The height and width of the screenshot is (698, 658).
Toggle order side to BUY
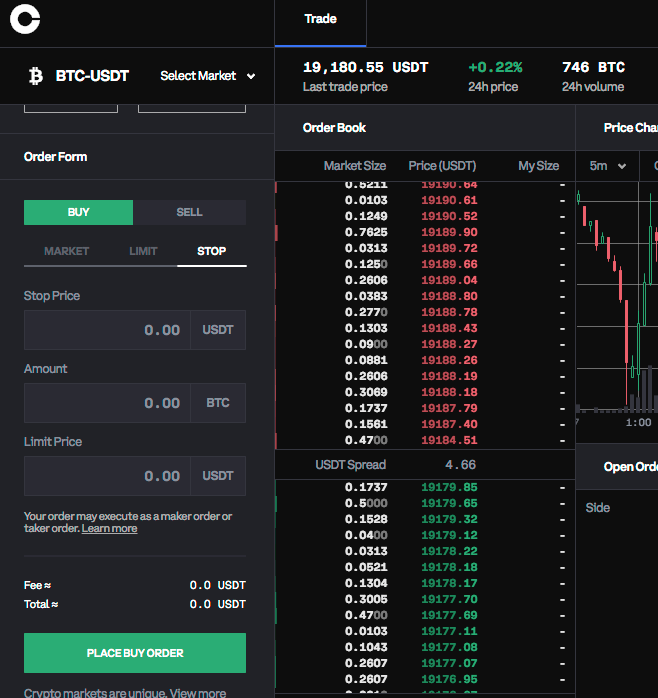tap(78, 212)
